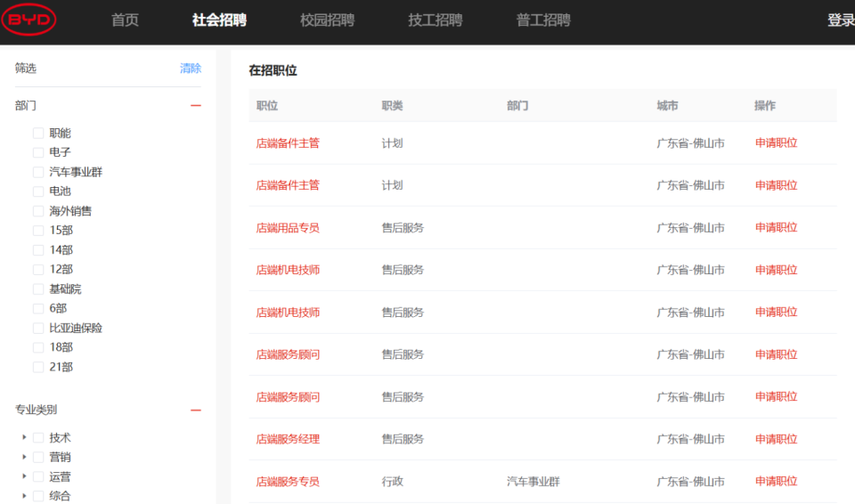The image size is (855, 504).
Task: Tick the 14部 checkbox
Action: pos(38,250)
